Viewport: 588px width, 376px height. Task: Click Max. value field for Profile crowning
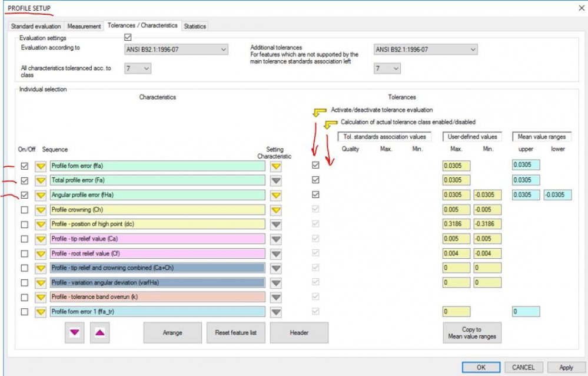tap(456, 210)
